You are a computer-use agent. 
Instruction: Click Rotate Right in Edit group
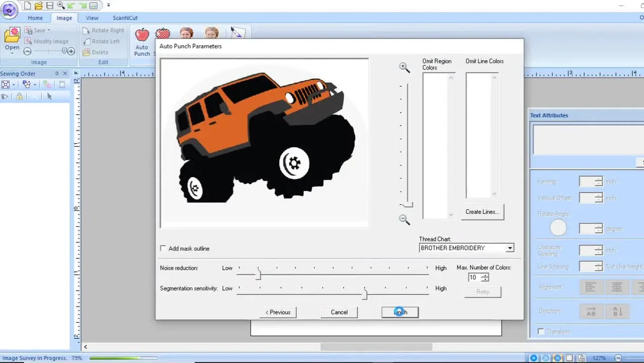(104, 31)
